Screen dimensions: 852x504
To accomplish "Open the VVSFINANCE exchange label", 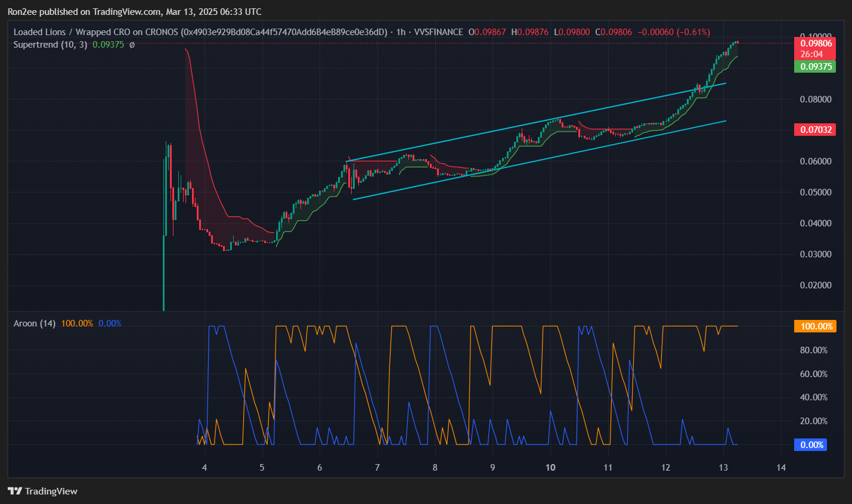I will pos(438,32).
